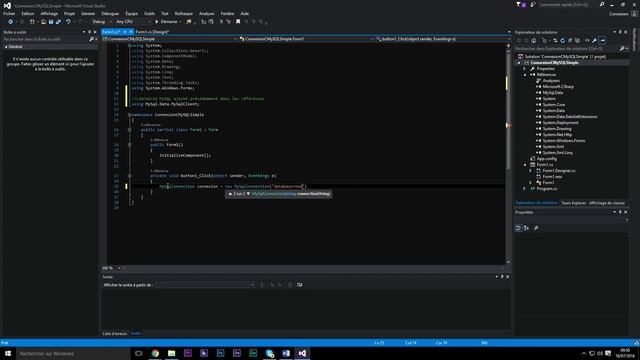640x360 pixels.
Task: Open the Affichage menu
Action: (49, 13)
